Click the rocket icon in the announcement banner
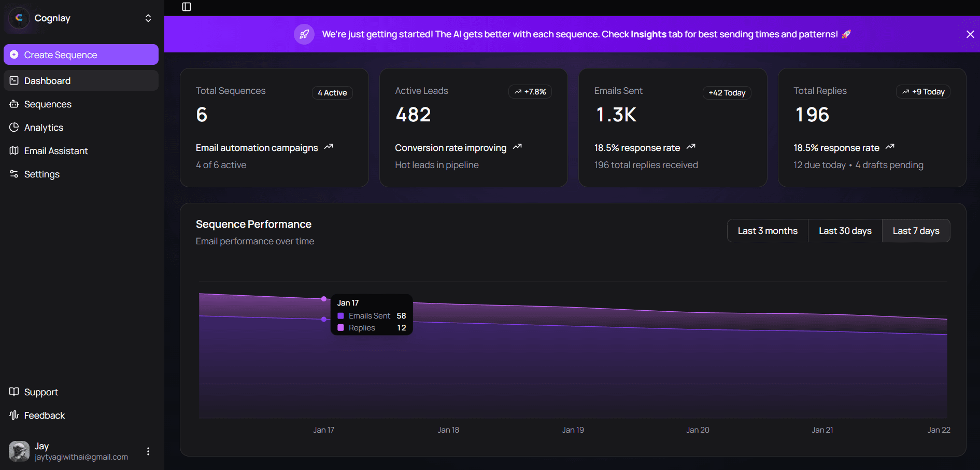This screenshot has height=470, width=980. (x=304, y=34)
